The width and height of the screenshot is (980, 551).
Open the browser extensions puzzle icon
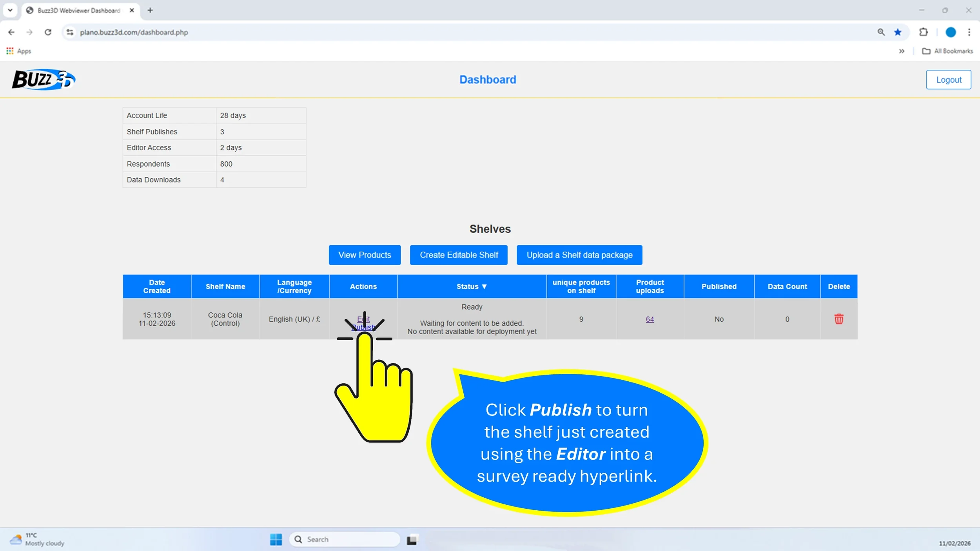(x=923, y=32)
